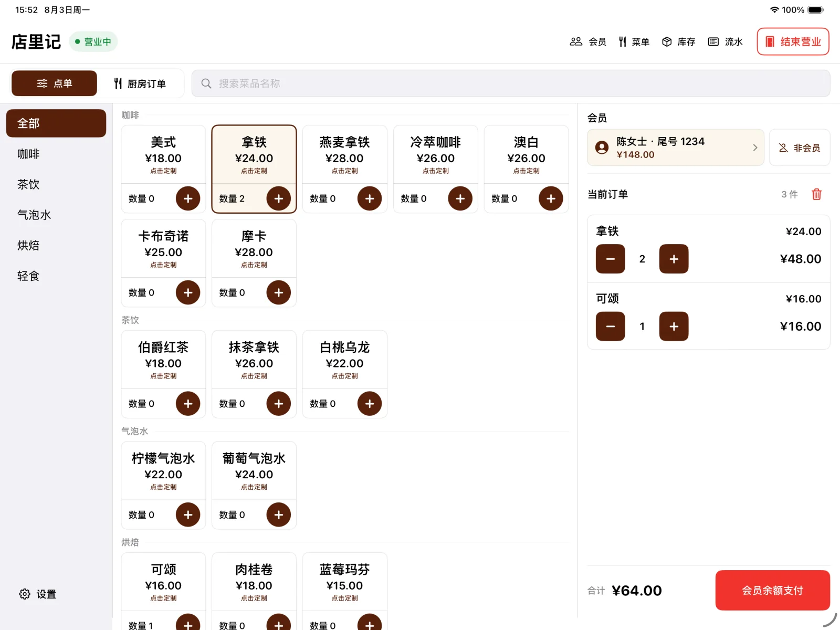This screenshot has width=840, height=630.
Task: Clear the current order with trash icon
Action: coord(816,194)
